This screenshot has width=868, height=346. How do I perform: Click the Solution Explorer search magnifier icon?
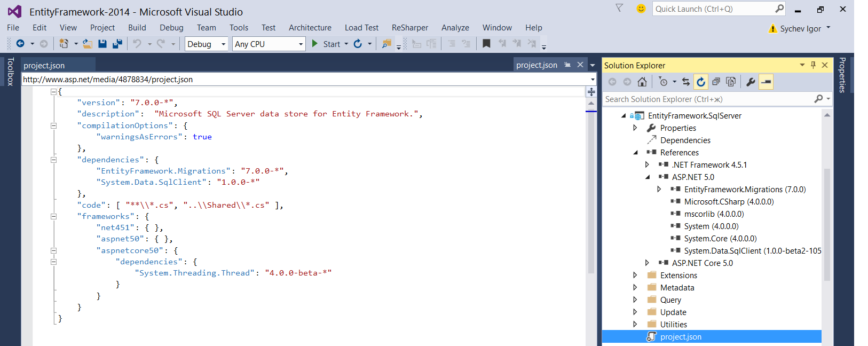coord(818,99)
